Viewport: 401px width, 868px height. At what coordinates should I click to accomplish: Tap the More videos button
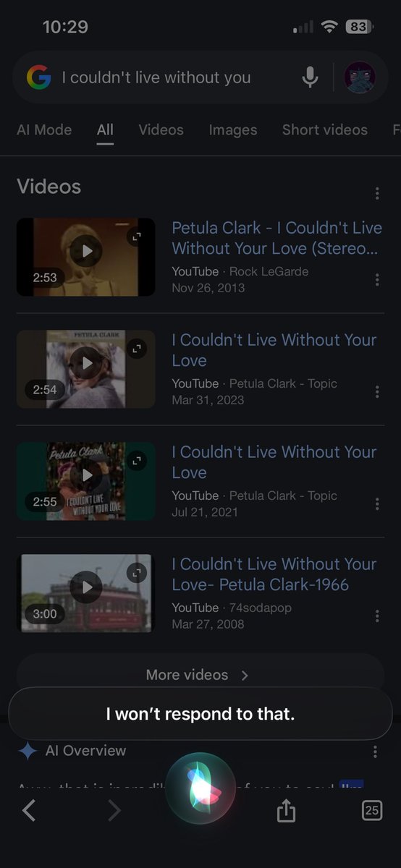(x=200, y=675)
